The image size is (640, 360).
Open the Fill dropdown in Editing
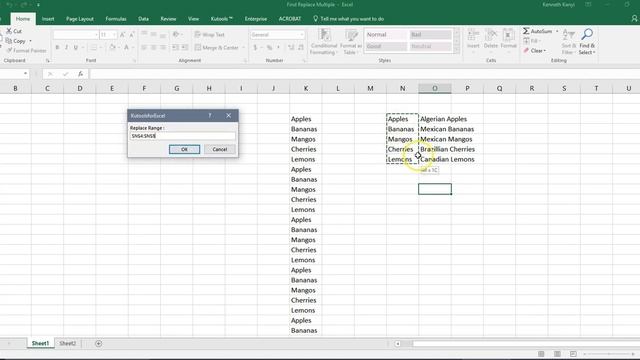[532, 41]
